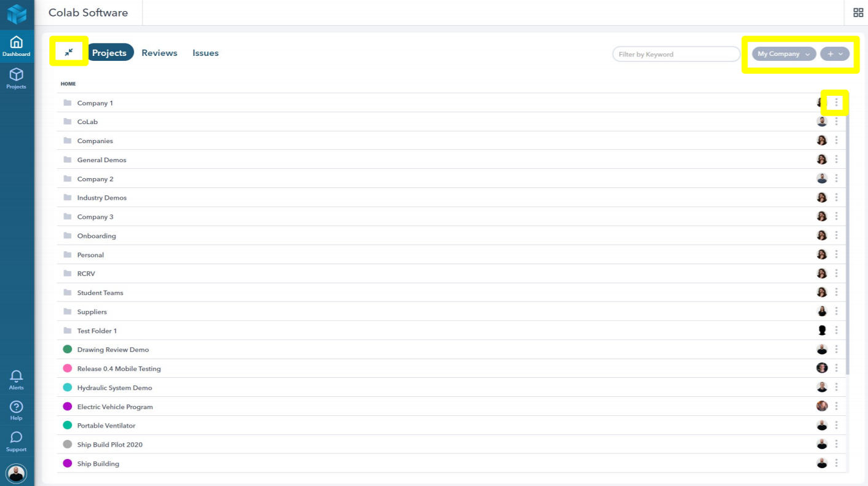The width and height of the screenshot is (868, 486).
Task: Switch to the Reviews tab
Action: coord(159,53)
